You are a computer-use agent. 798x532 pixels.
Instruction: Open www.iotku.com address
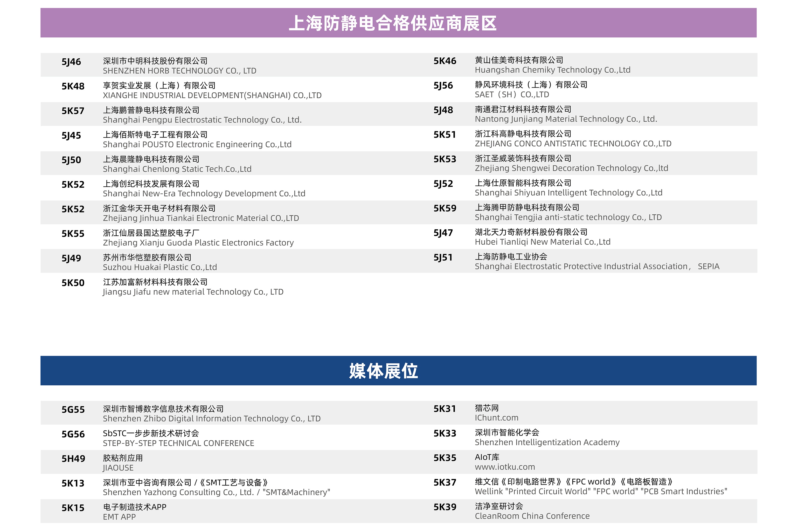(505, 467)
